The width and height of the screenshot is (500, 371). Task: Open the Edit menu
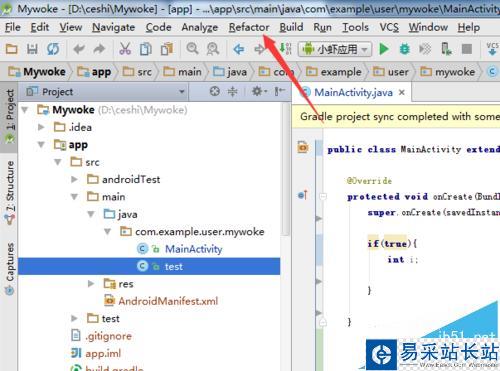40,27
